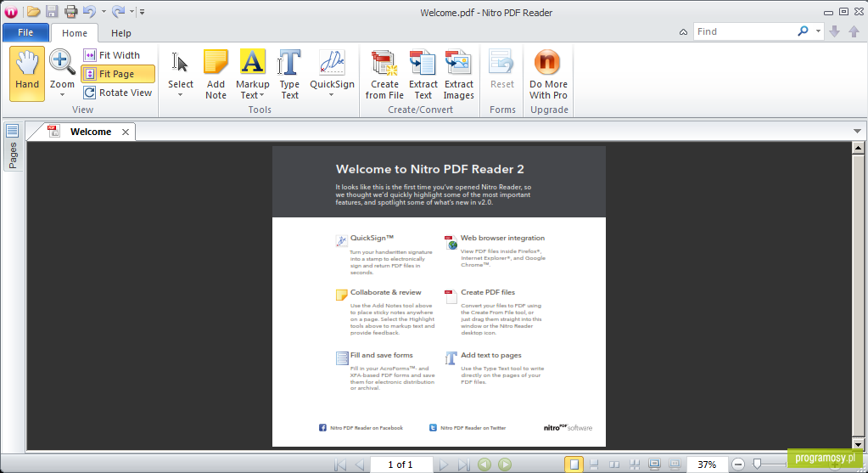This screenshot has height=473, width=868.
Task: Click Create from File
Action: [384, 74]
